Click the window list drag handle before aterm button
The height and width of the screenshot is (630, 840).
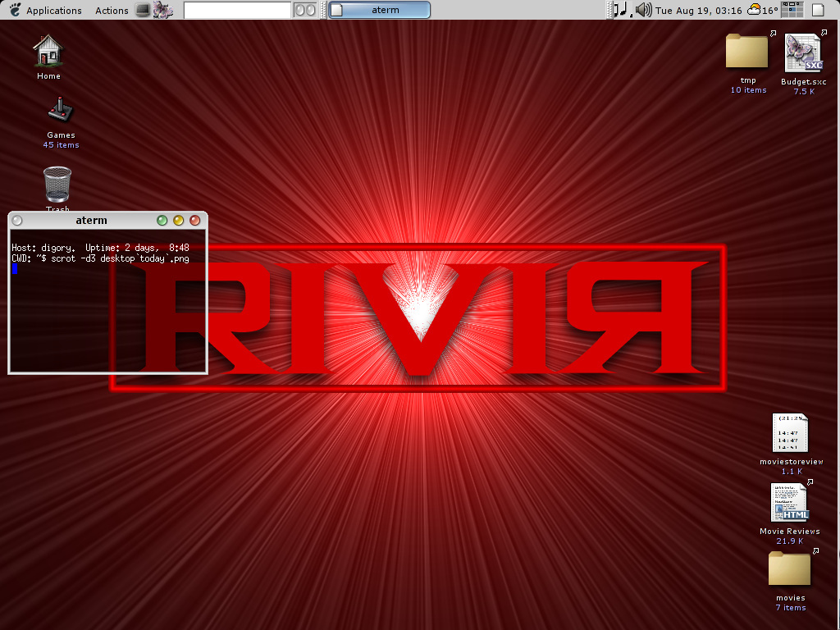(323, 10)
